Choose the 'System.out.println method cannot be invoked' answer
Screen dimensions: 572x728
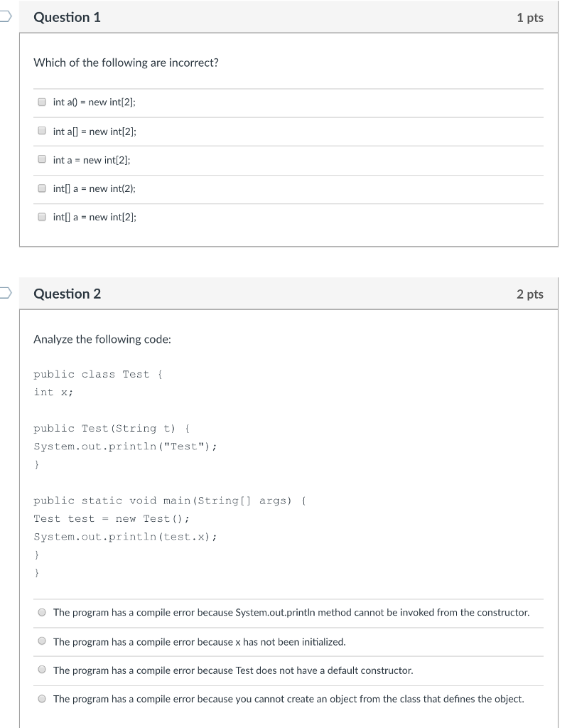pyautogui.click(x=43, y=612)
